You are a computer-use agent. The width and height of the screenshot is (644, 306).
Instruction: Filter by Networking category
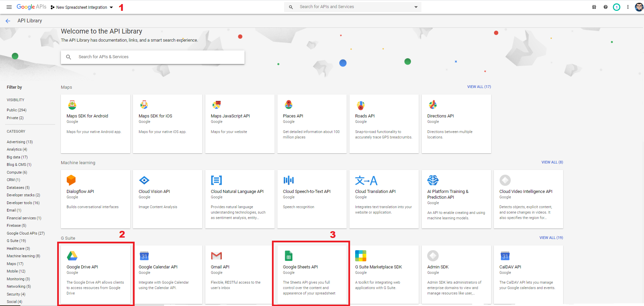(x=19, y=286)
